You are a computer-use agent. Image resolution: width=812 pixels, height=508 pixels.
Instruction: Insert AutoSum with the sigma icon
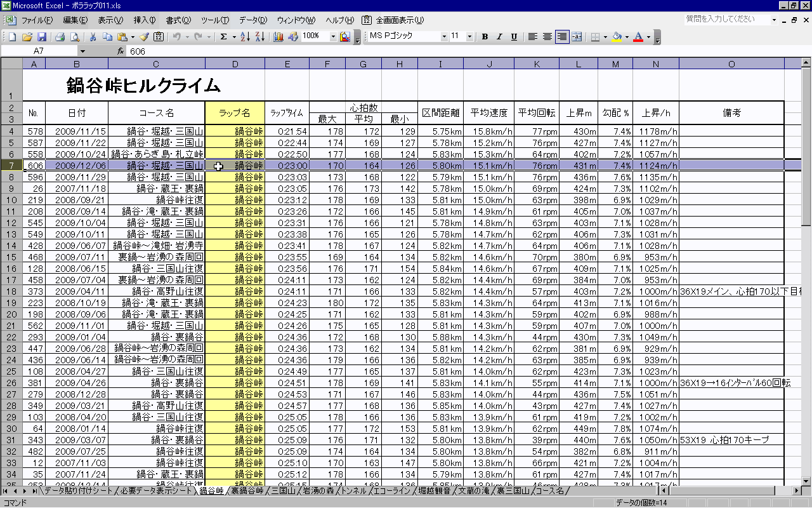(x=223, y=37)
